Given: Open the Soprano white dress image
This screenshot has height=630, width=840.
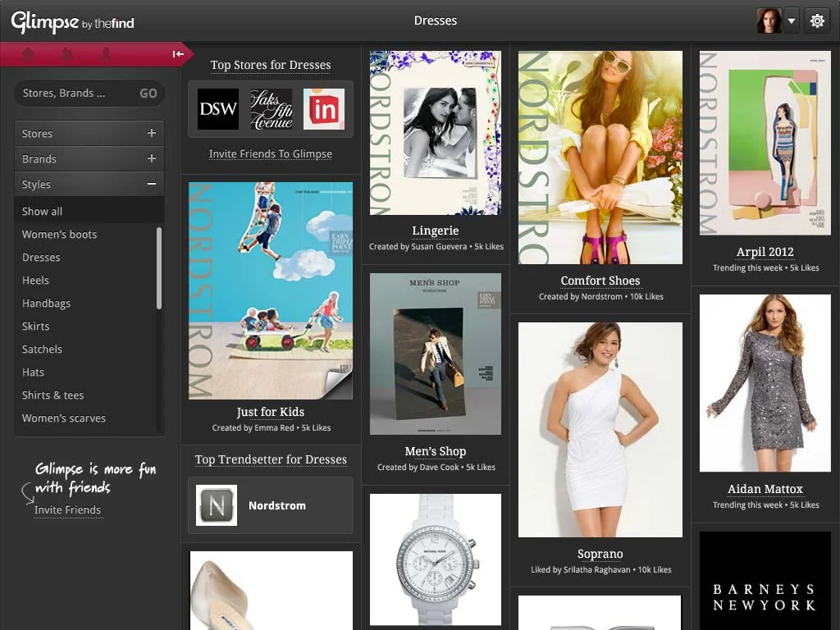Looking at the screenshot, I should click(x=600, y=430).
